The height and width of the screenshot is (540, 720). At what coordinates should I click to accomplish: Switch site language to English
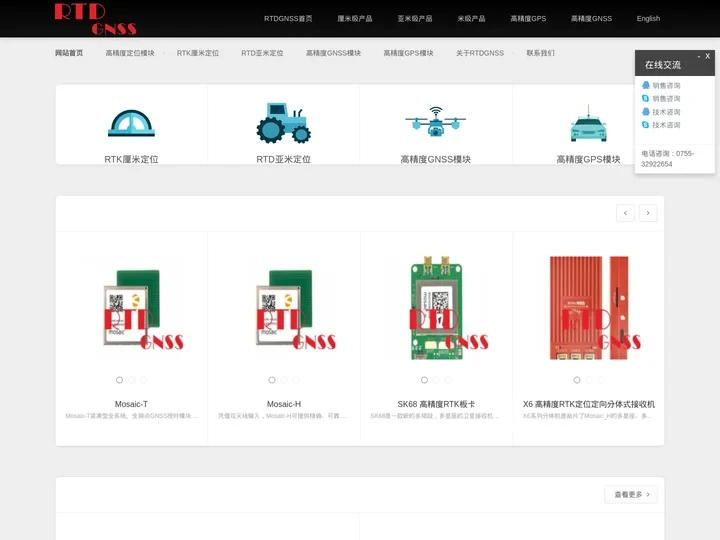tap(648, 19)
